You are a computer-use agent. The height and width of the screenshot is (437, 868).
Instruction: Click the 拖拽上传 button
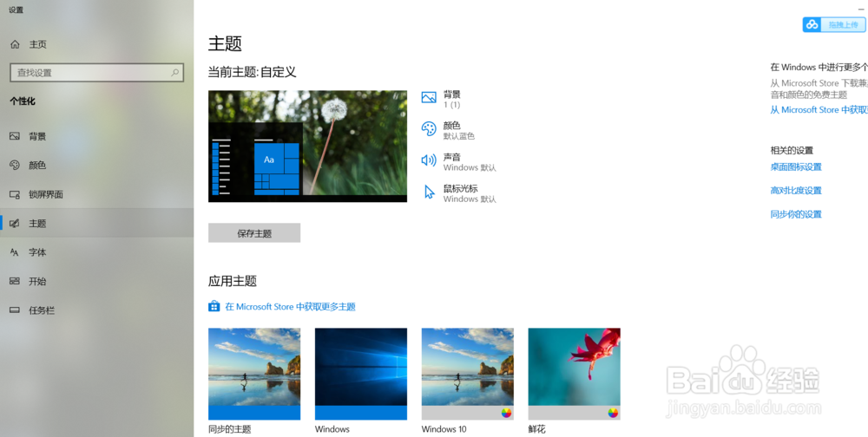833,25
